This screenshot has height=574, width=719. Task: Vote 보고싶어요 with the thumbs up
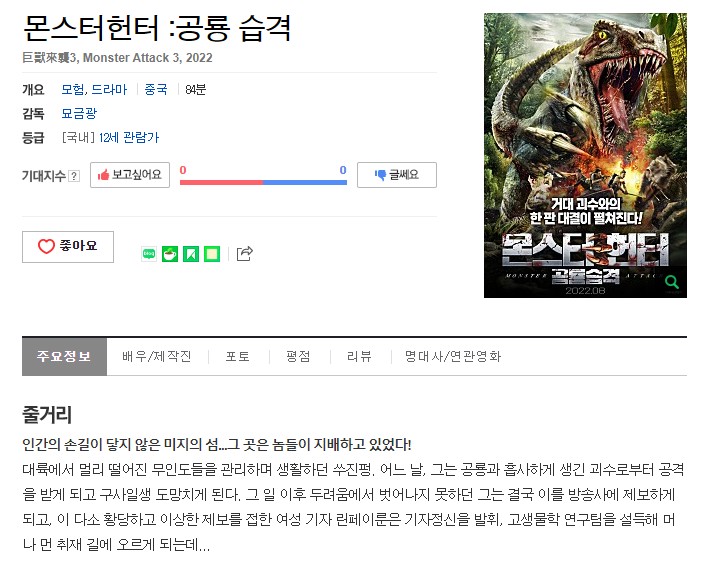click(x=130, y=175)
